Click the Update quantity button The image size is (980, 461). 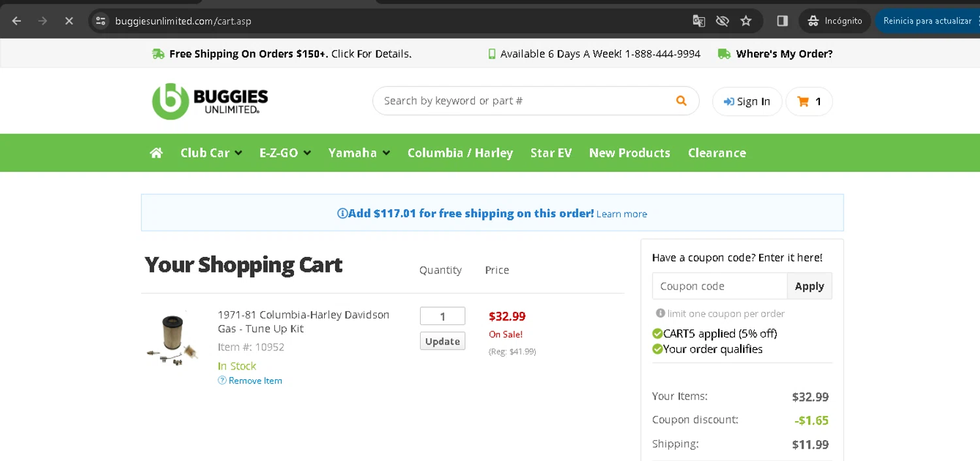pyautogui.click(x=442, y=341)
